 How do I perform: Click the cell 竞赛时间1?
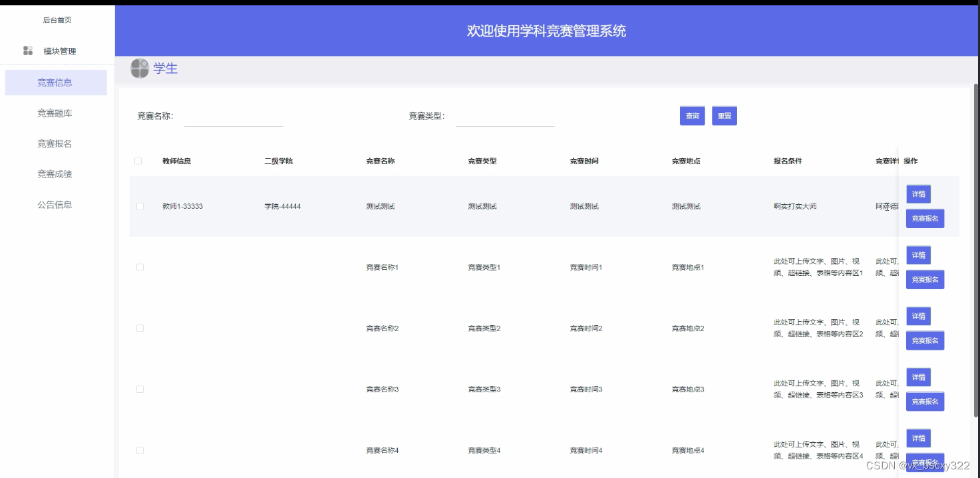(x=586, y=267)
